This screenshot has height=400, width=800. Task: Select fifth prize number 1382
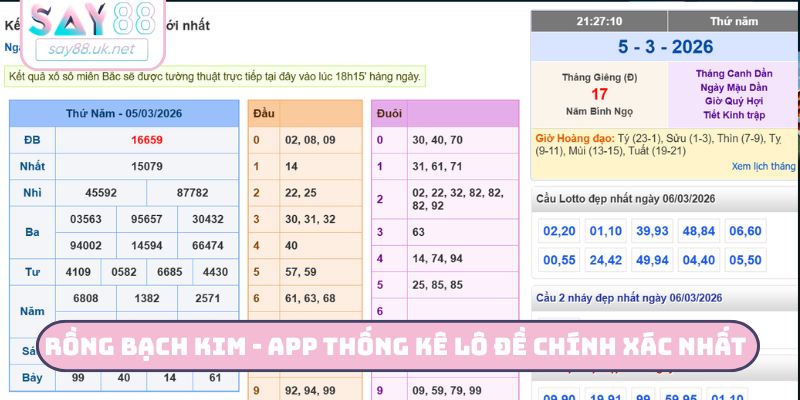(147, 298)
